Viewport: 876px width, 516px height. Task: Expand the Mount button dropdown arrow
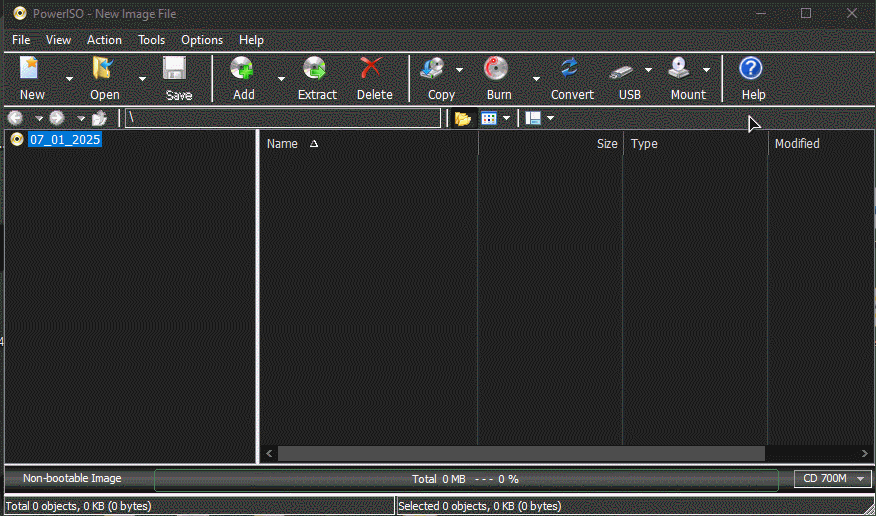[706, 70]
